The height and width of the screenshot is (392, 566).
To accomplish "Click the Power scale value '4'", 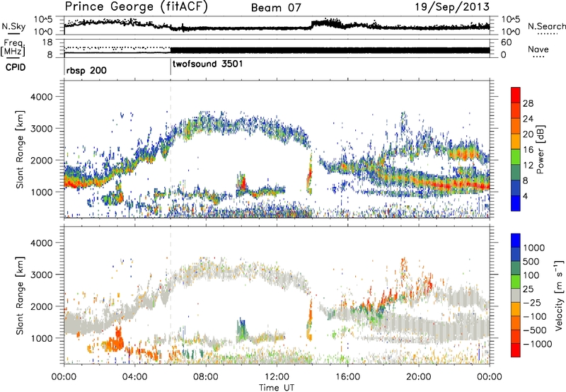I will (525, 196).
